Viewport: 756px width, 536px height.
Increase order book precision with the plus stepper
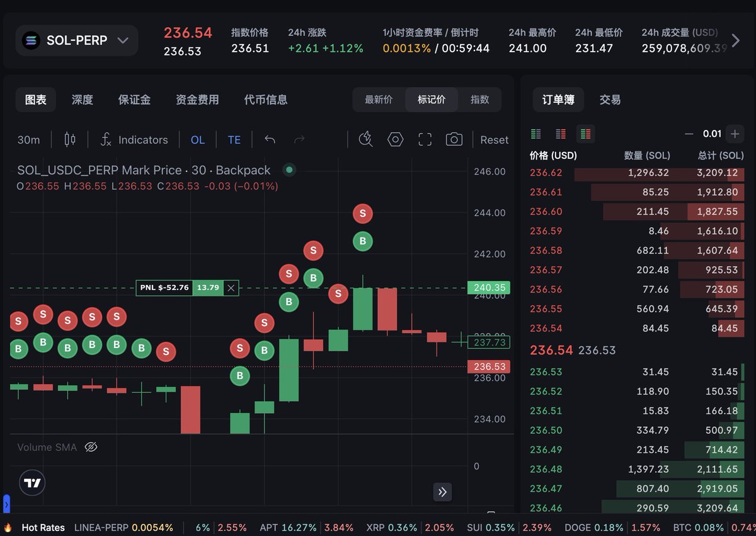[x=735, y=134]
